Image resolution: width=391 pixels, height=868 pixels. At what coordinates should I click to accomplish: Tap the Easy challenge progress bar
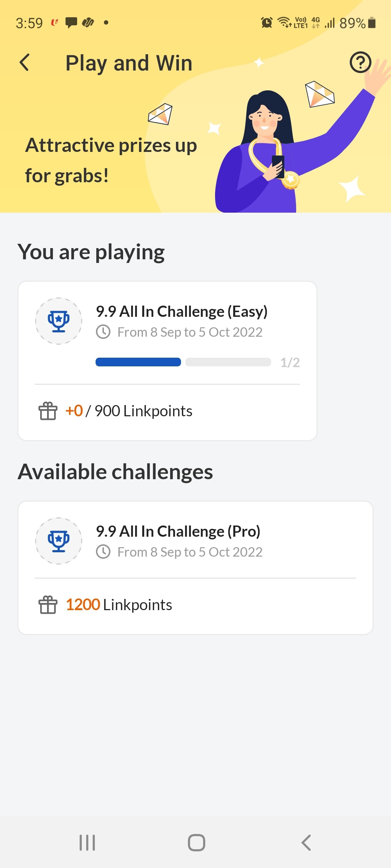pos(183,362)
